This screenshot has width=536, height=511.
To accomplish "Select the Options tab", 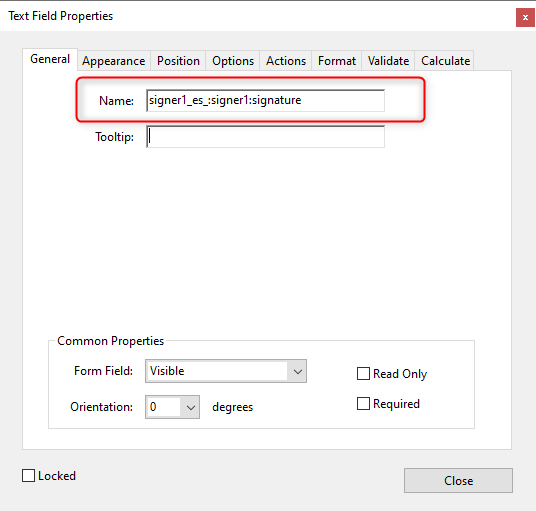I will [x=233, y=61].
